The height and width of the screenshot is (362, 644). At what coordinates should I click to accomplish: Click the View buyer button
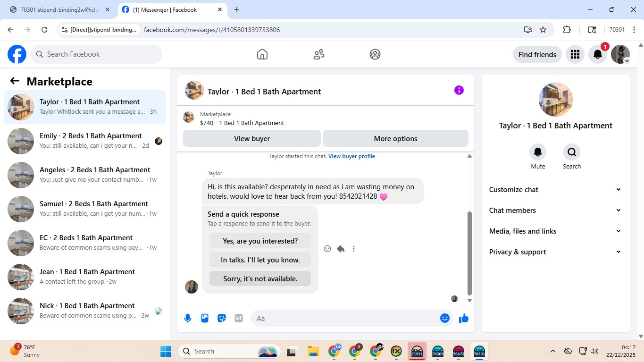point(252,139)
